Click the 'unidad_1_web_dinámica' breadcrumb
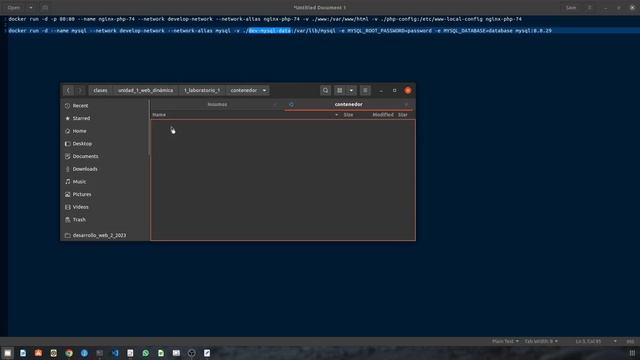The height and width of the screenshot is (360, 640). [x=145, y=90]
